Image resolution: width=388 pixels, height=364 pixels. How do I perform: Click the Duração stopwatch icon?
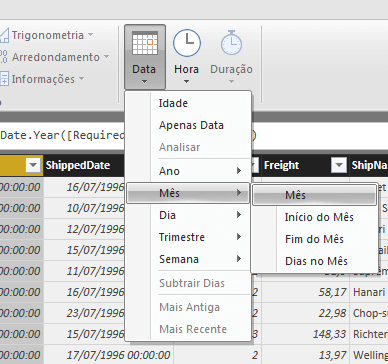pos(231,43)
